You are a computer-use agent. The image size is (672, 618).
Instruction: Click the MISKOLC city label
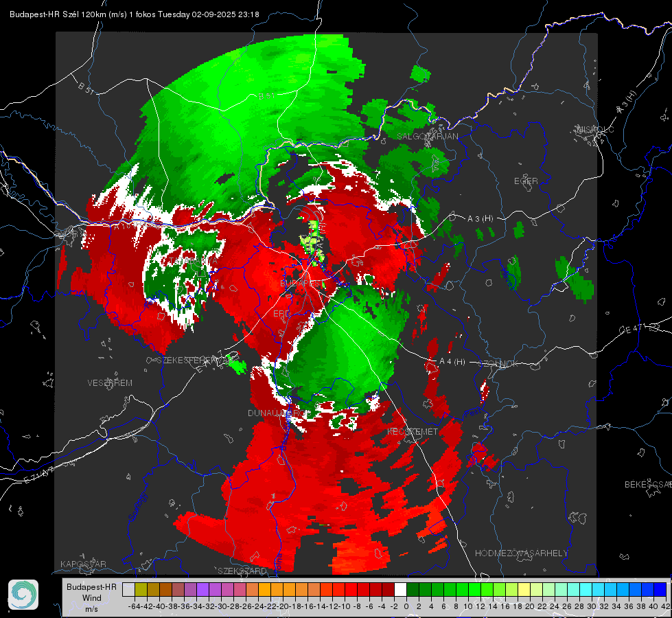595,129
